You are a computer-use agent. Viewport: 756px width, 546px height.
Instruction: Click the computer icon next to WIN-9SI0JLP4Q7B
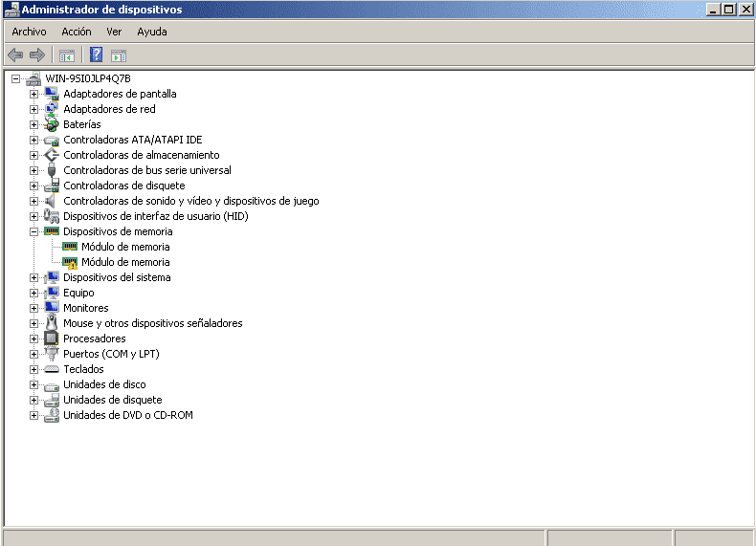click(x=33, y=78)
